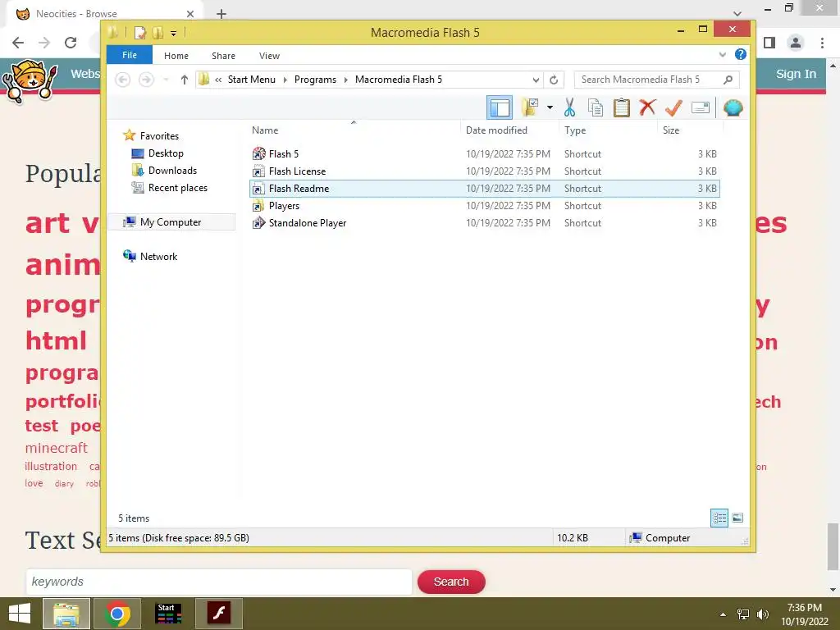Screen dimensions: 840x630
Task: Expand the ribbon with the chevron
Action: [722, 55]
